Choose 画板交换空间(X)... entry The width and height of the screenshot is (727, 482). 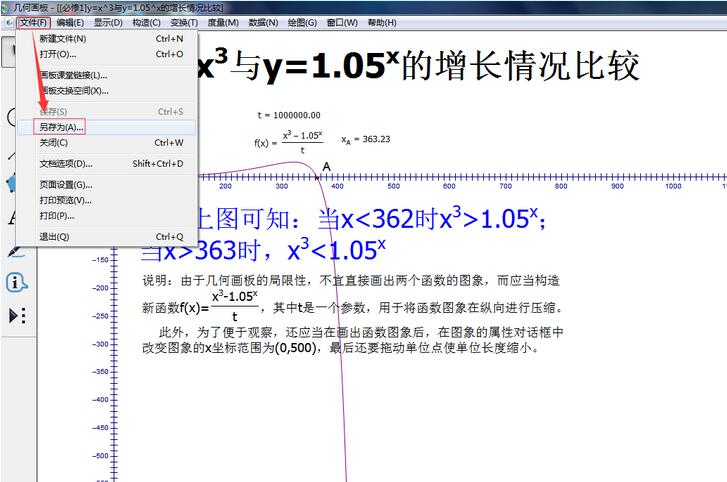pyautogui.click(x=107, y=91)
